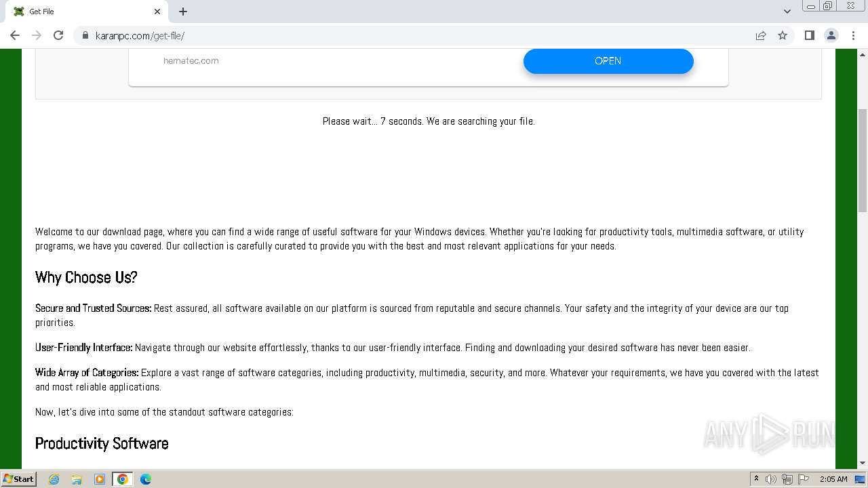Click the address bar URL
This screenshot has height=488, width=868.
click(140, 36)
